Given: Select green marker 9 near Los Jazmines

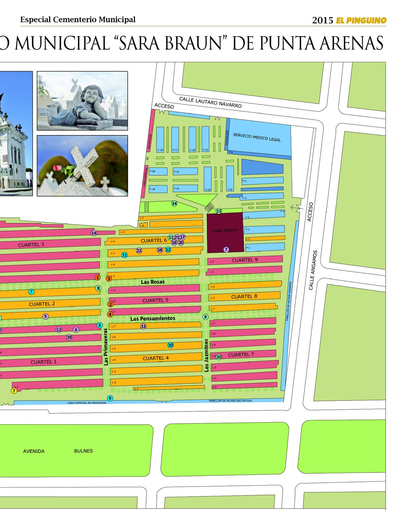Looking at the screenshot, I should 205,317.
